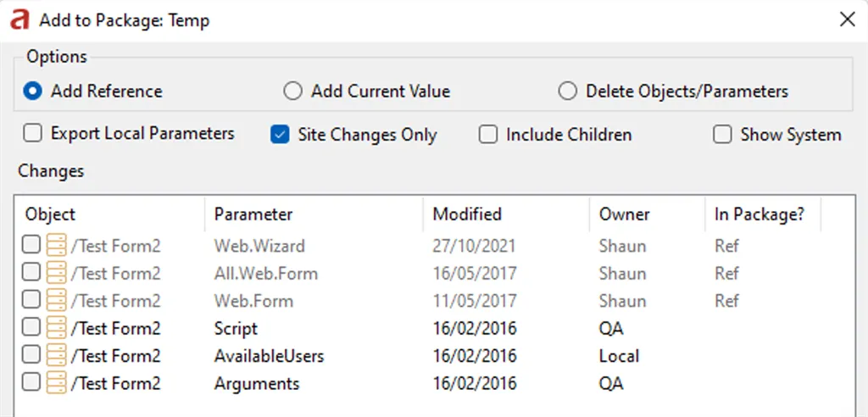
Task: Select the Add Current Value option
Action: point(292,92)
